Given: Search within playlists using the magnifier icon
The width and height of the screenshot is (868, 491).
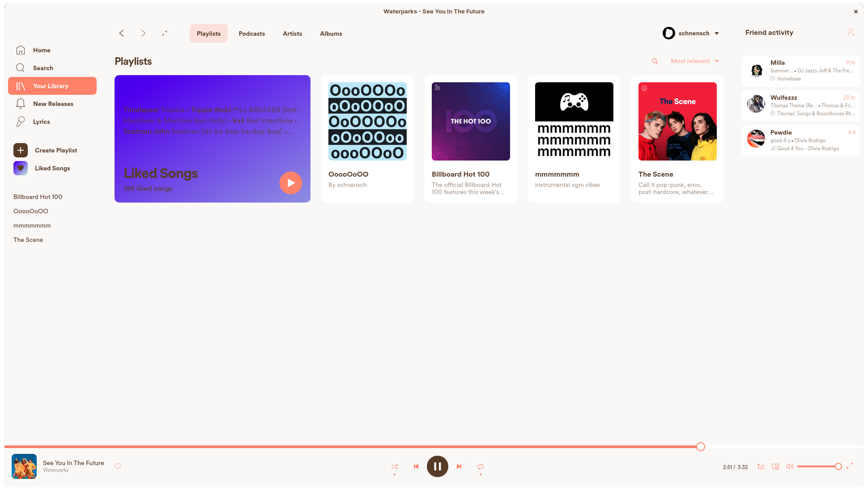Looking at the screenshot, I should point(655,61).
